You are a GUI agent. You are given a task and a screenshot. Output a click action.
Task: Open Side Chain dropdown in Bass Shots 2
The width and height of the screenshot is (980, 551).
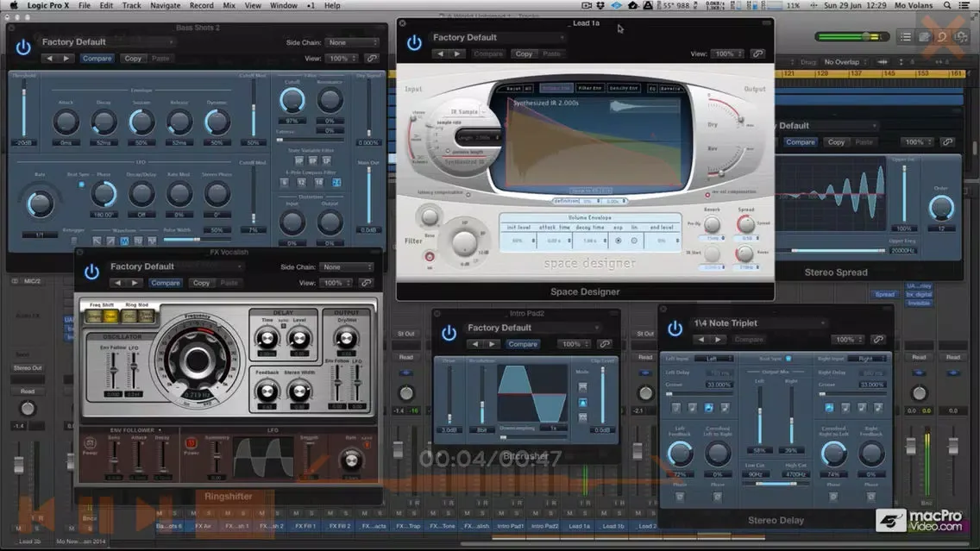[353, 42]
